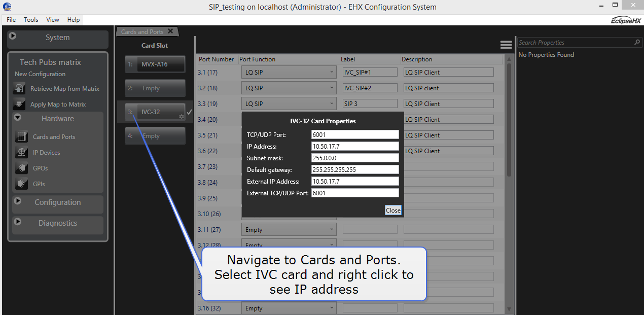Click the Apply Map to Matrix icon
Image resolution: width=644 pixels, height=315 pixels.
click(x=19, y=104)
